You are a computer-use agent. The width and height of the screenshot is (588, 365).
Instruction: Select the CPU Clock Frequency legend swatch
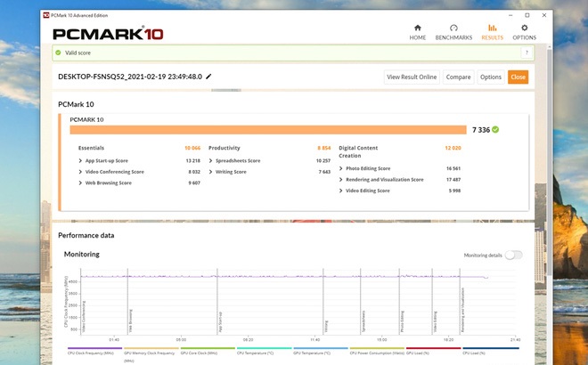(x=95, y=349)
